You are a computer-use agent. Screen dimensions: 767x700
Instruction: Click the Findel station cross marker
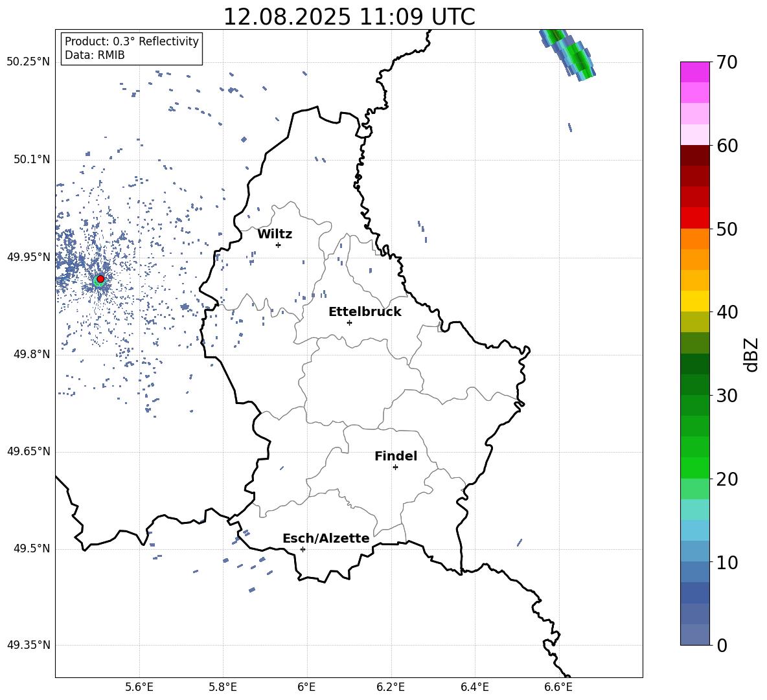(x=395, y=468)
